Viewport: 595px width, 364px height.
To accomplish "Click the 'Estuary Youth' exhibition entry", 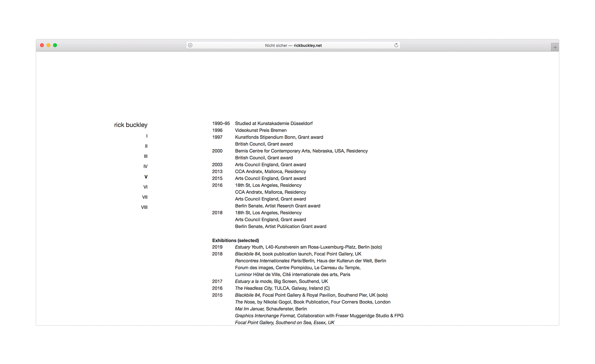I will coord(308,247).
